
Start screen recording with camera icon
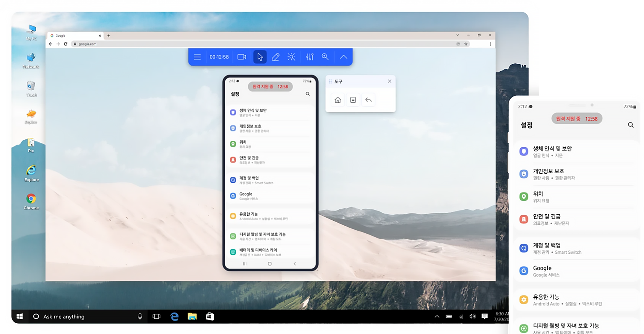pos(242,57)
